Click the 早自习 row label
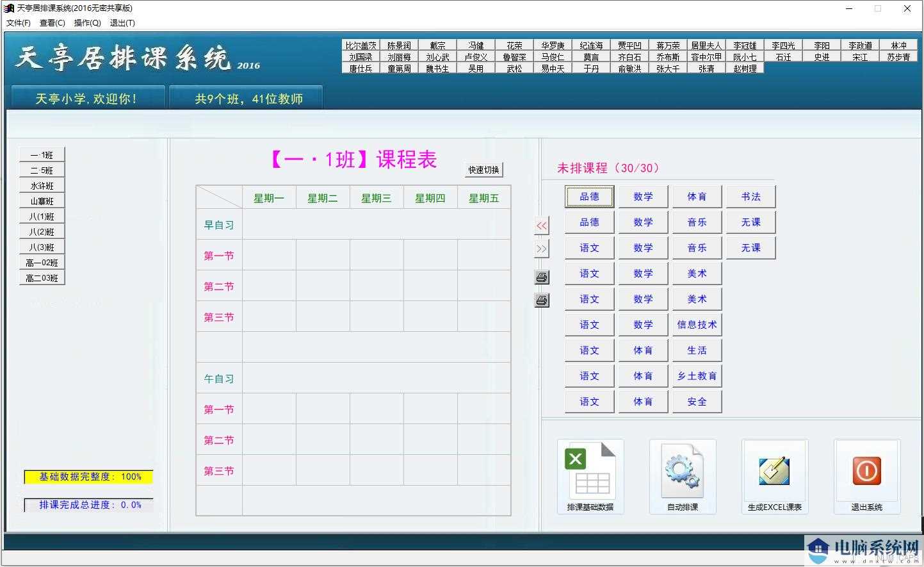924x567 pixels. [x=219, y=225]
